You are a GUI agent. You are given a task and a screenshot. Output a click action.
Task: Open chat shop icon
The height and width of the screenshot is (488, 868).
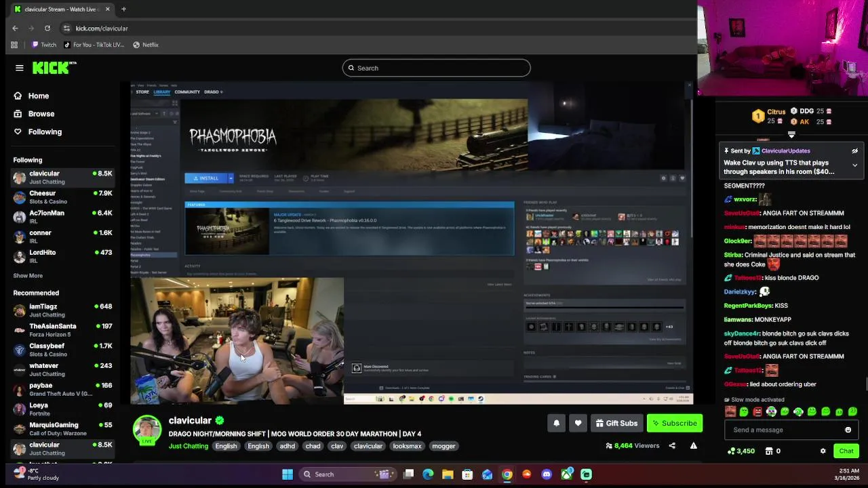pyautogui.click(x=769, y=451)
